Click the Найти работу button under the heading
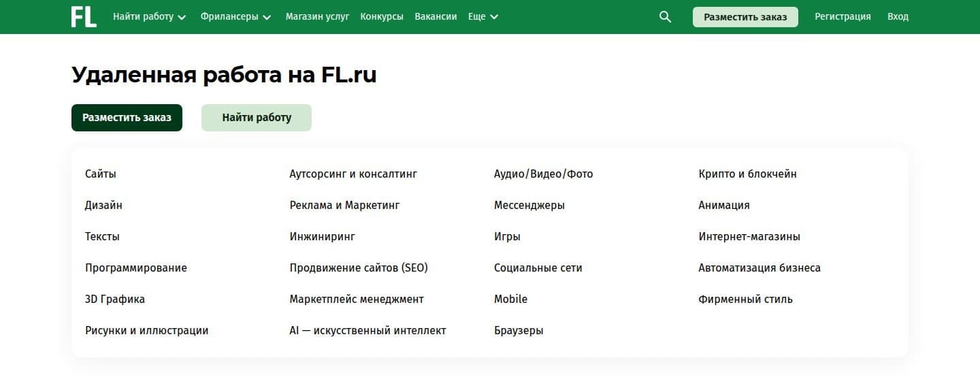Image resolution: width=980 pixels, height=388 pixels. (x=257, y=118)
